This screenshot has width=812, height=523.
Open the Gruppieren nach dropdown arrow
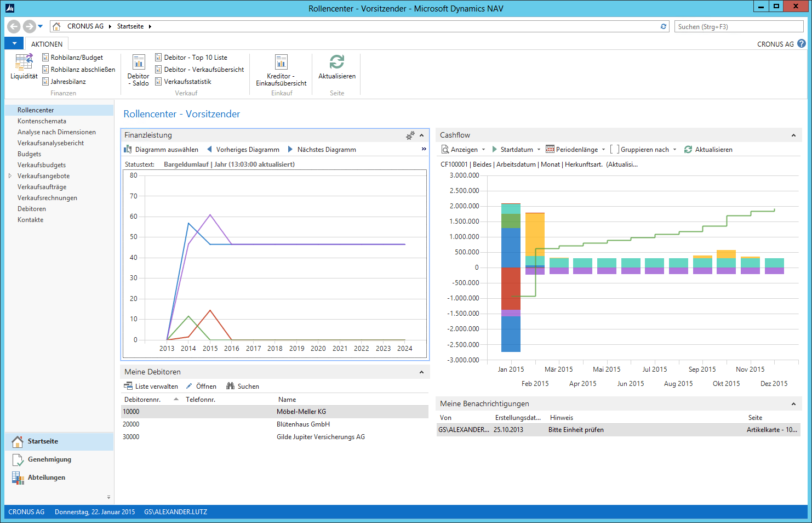click(674, 150)
